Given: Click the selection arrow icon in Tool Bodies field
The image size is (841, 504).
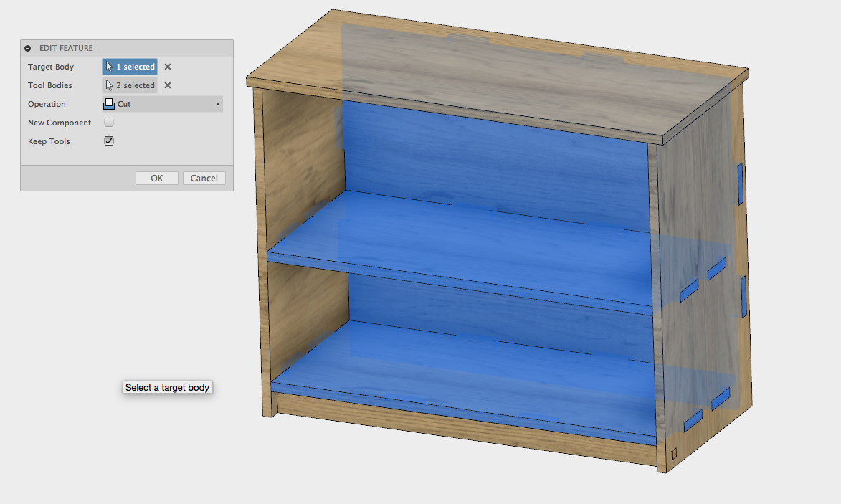Looking at the screenshot, I should coord(109,85).
